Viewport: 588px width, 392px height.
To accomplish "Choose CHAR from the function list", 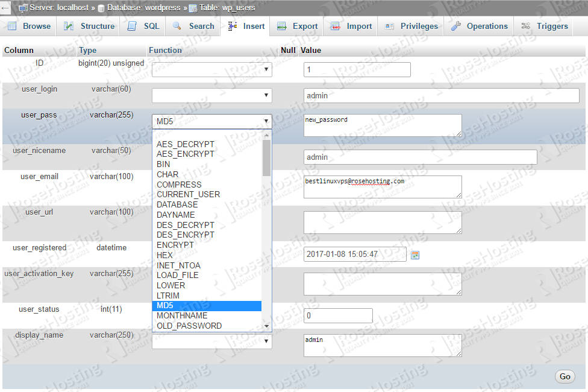I will point(207,174).
